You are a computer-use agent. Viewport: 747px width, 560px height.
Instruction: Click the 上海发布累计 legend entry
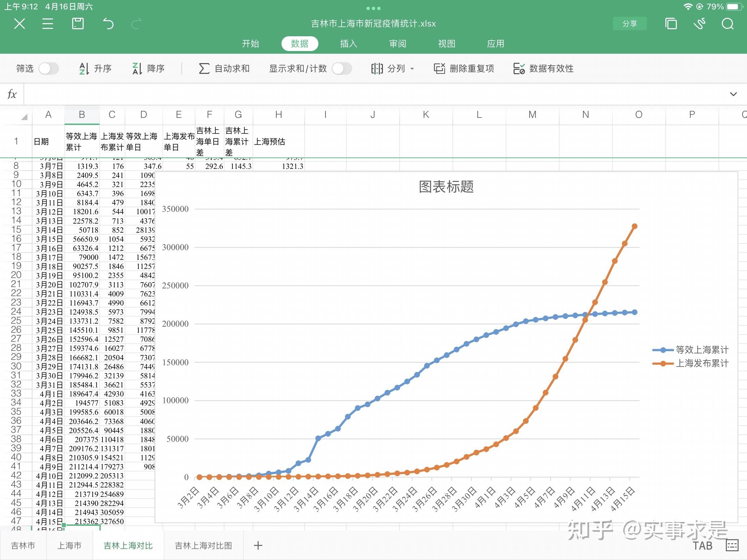tap(690, 363)
